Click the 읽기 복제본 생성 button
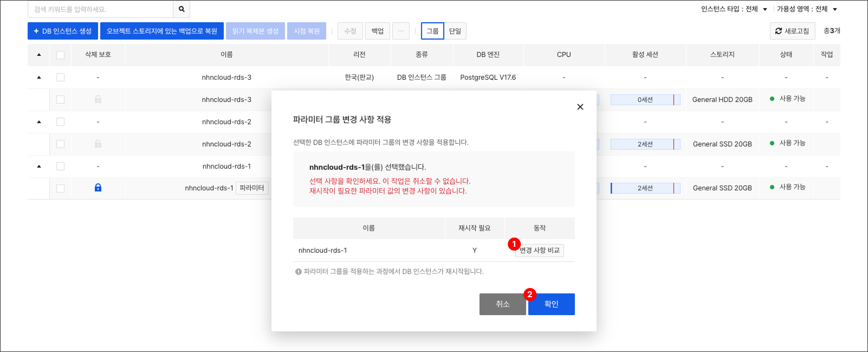 (x=255, y=31)
